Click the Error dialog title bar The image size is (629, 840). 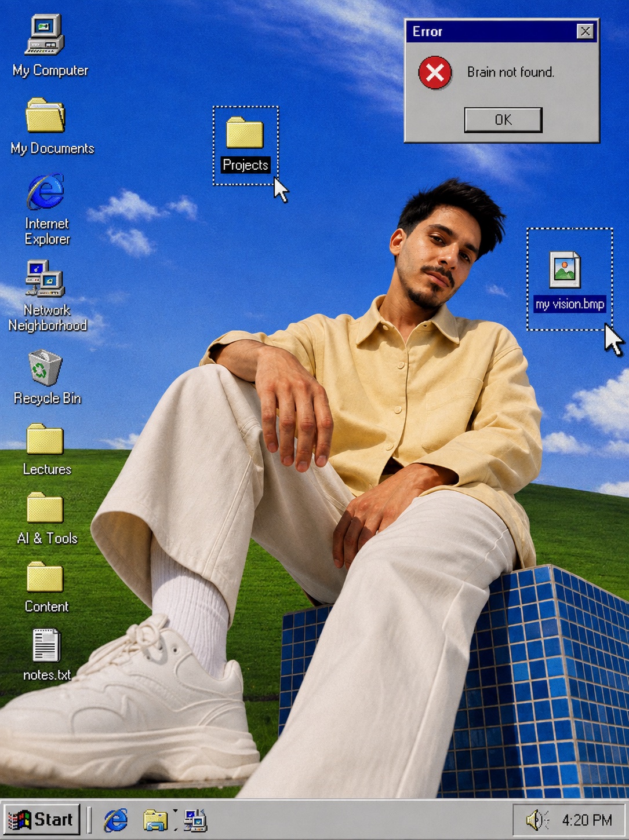[502, 31]
